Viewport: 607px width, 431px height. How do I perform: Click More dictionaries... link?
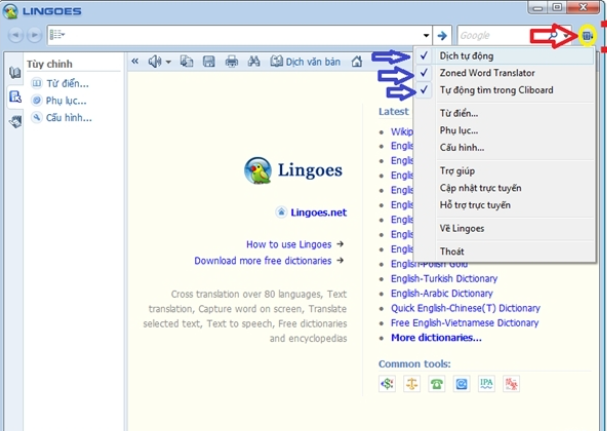(x=436, y=338)
